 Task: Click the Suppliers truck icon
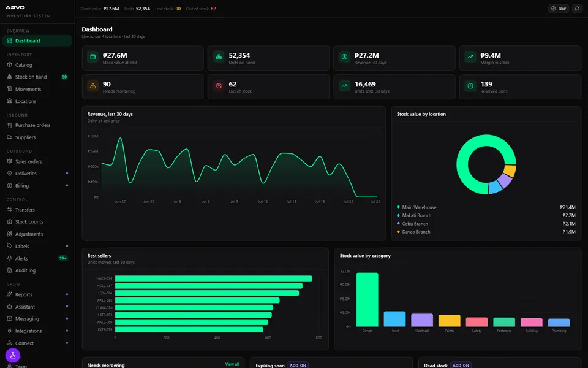coord(10,137)
